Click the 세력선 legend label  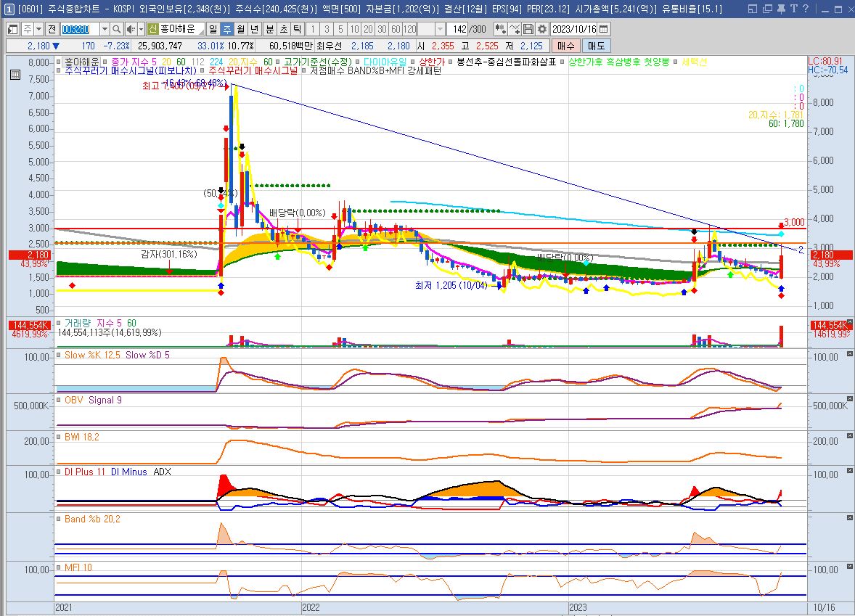point(694,62)
